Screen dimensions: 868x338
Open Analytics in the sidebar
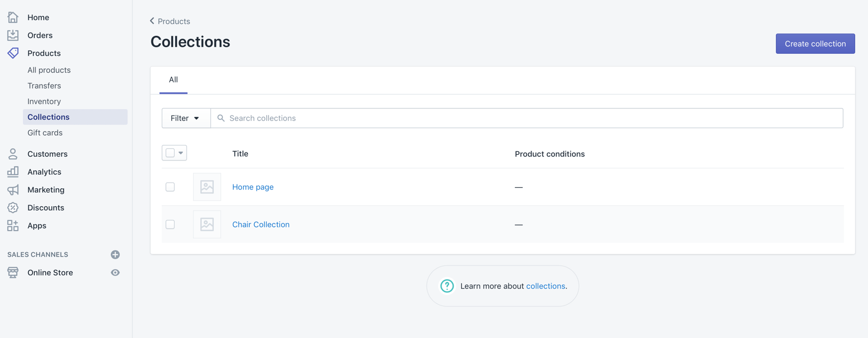point(44,172)
